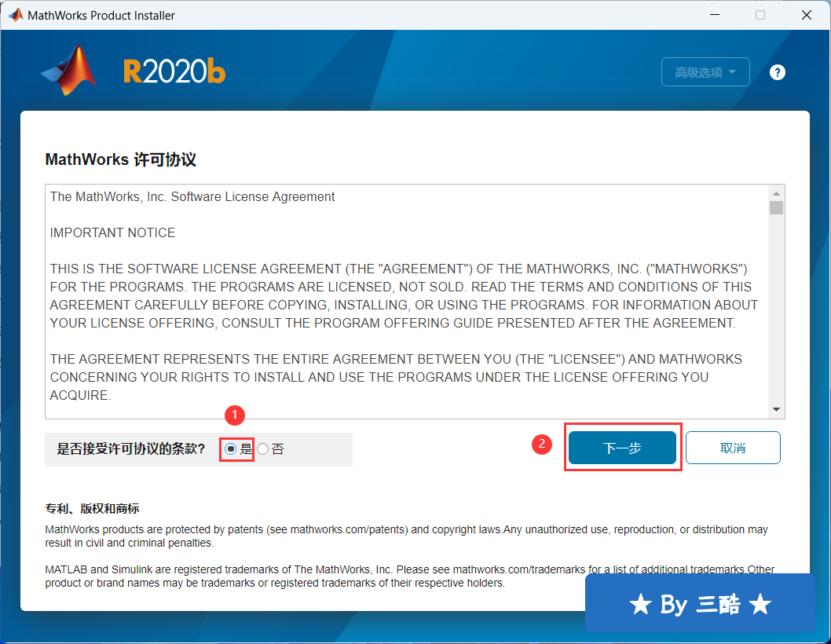The height and width of the screenshot is (644, 831).
Task: Click the Software License Agreement title line
Action: pos(192,196)
